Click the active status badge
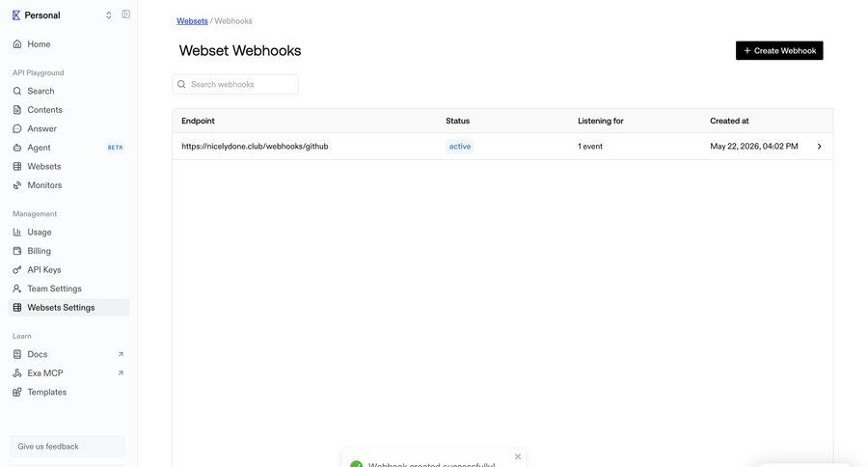Screen dimensions: 868x467 coord(459,147)
